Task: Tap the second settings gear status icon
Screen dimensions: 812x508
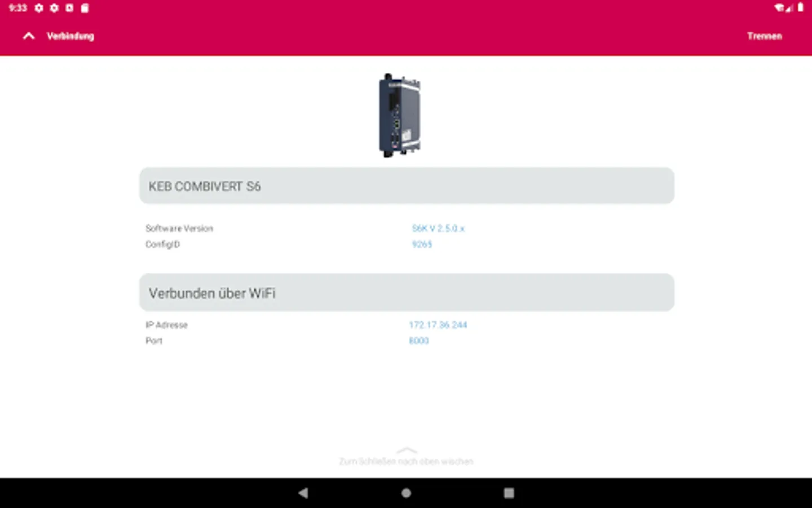Action: (54, 8)
